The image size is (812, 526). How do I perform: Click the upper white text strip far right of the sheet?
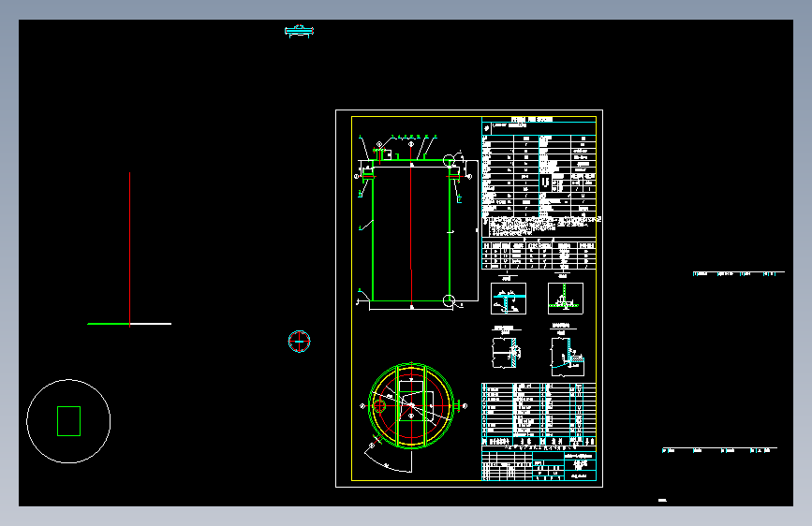pyautogui.click(x=738, y=273)
